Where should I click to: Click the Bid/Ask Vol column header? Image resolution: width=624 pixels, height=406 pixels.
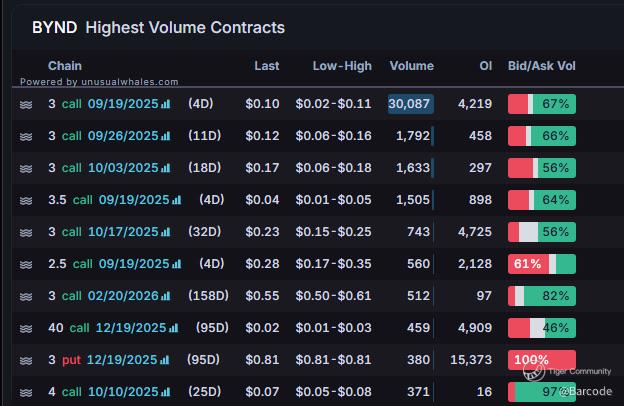coord(542,66)
